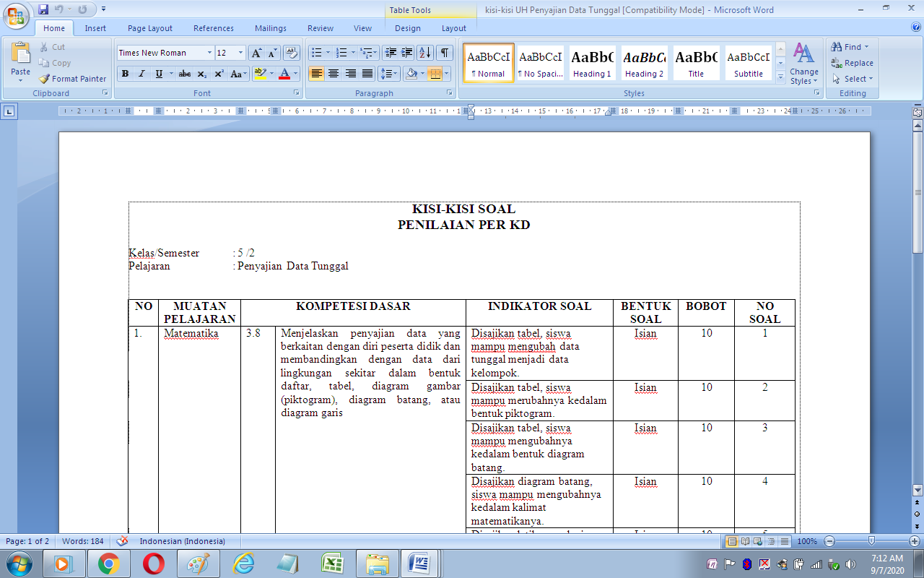Image resolution: width=924 pixels, height=578 pixels.
Task: Toggle italic formatting
Action: (x=141, y=74)
